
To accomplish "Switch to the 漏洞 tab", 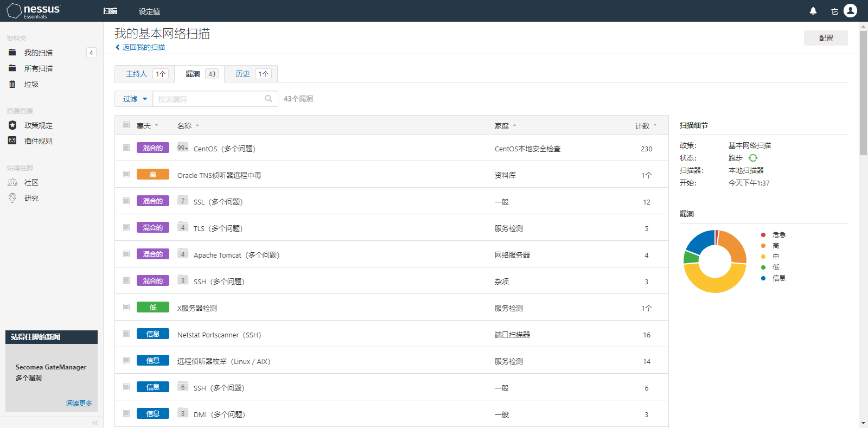I will point(200,74).
